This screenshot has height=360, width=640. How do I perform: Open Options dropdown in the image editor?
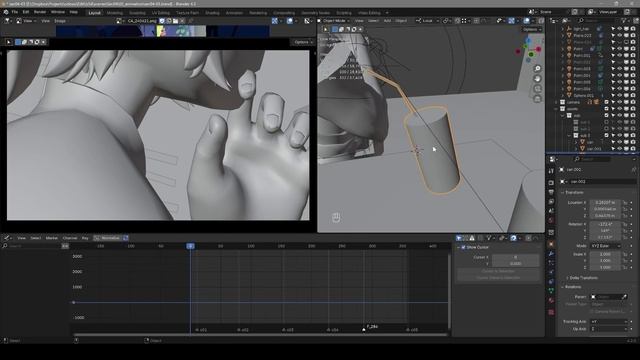[302, 42]
